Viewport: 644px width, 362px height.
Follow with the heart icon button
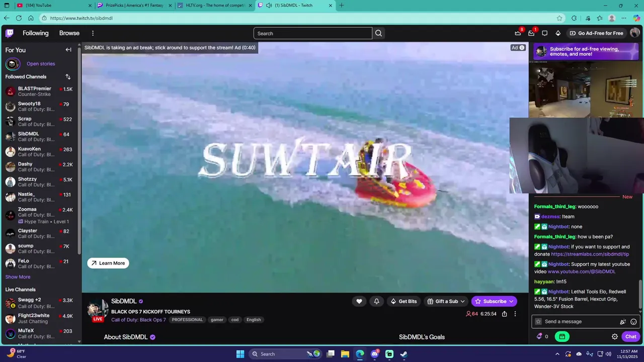(x=359, y=301)
